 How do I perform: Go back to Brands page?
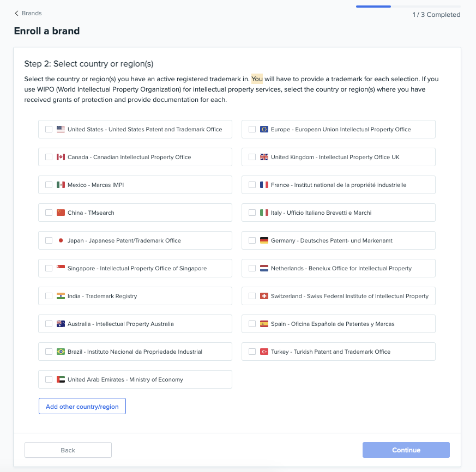(32, 13)
